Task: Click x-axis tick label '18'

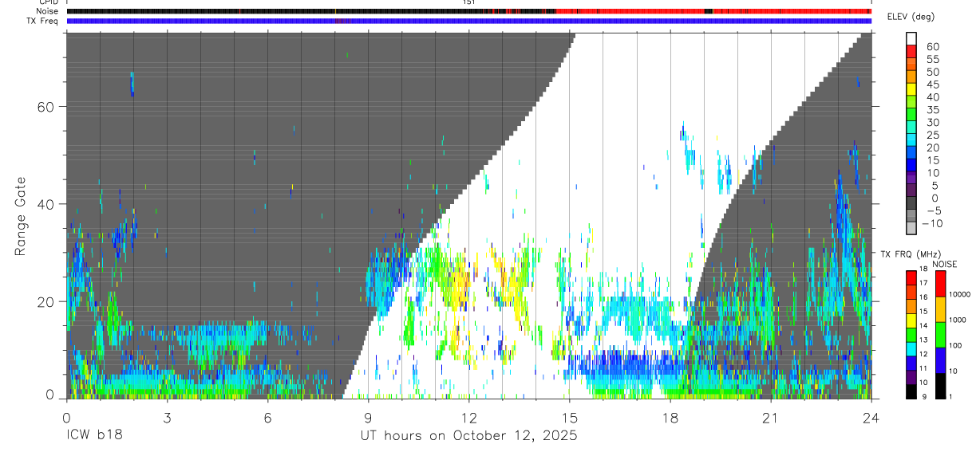Action: coord(670,417)
